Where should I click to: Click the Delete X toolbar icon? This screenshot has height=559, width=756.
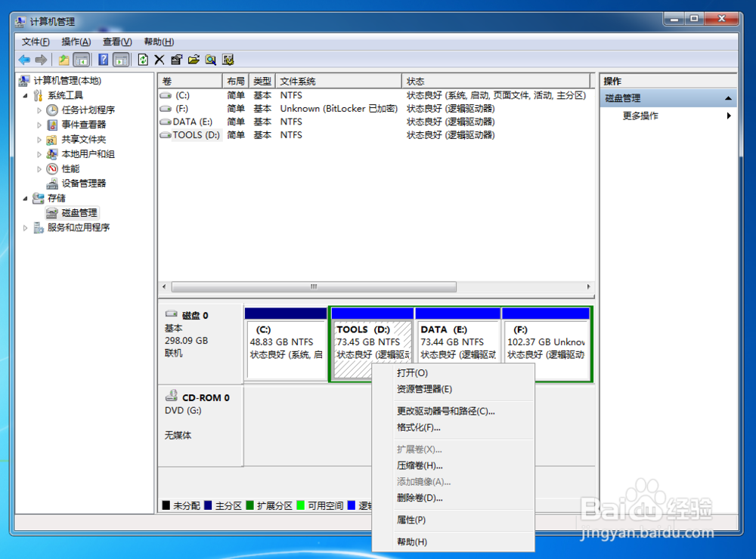pos(159,60)
